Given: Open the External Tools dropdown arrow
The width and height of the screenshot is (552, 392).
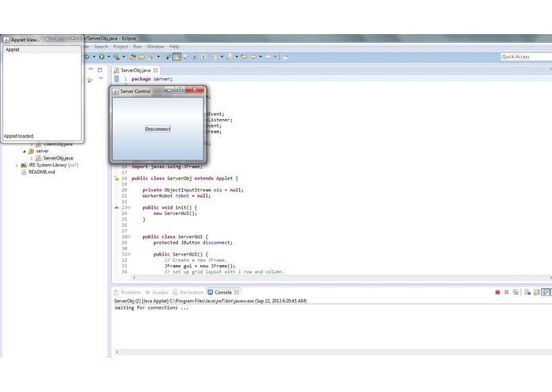Looking at the screenshot, I should tap(124, 56).
